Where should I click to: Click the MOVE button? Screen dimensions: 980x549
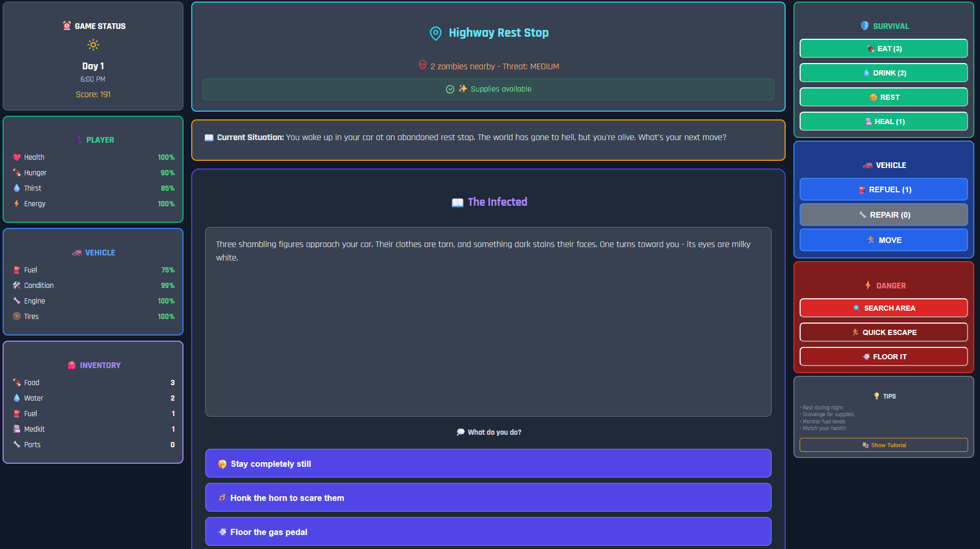coord(883,240)
